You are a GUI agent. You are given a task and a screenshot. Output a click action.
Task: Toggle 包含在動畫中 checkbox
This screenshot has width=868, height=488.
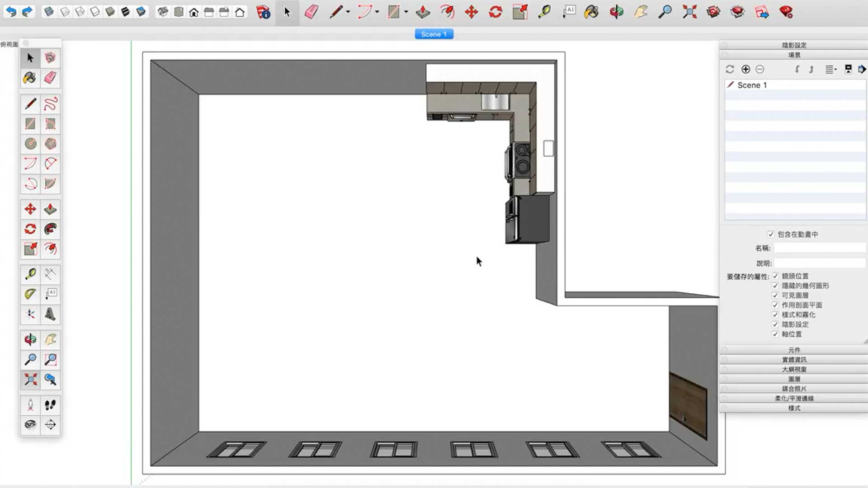tap(771, 234)
